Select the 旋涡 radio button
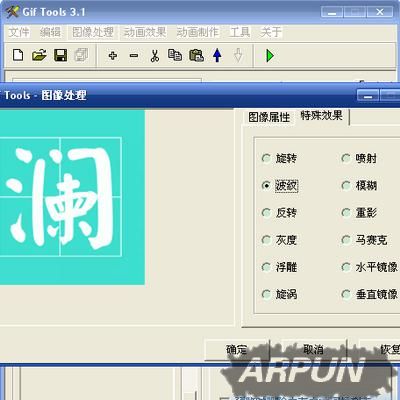This screenshot has height=400, width=400. 266,294
